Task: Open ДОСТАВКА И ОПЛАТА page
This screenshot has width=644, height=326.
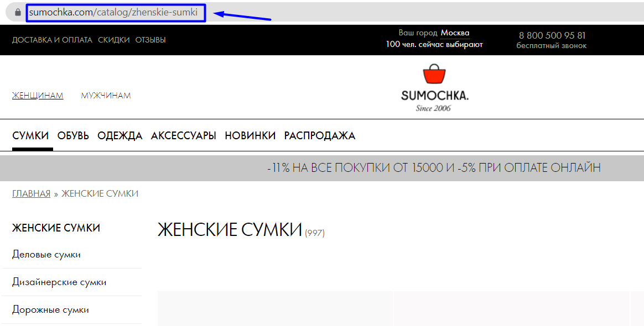Action: [x=52, y=40]
